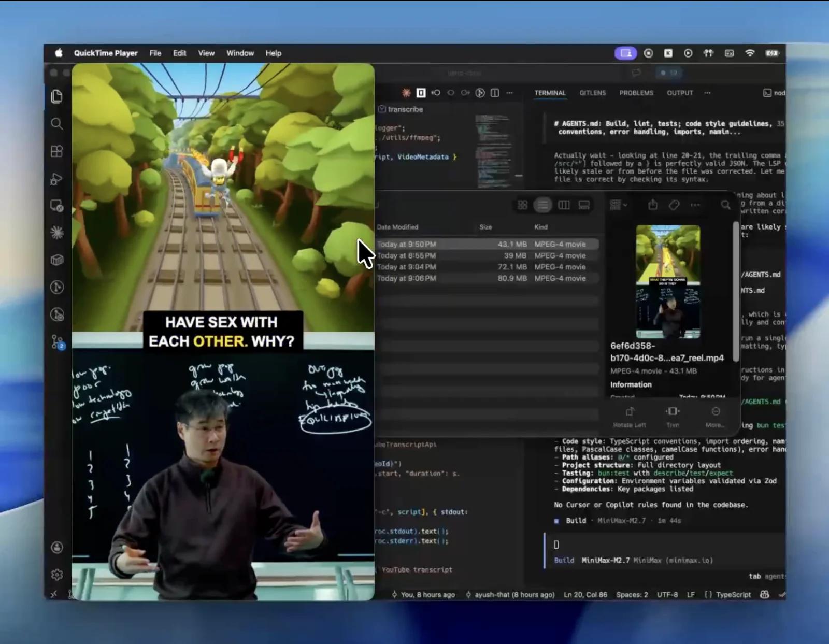Switch Finder to column view
The width and height of the screenshot is (829, 644).
[564, 205]
